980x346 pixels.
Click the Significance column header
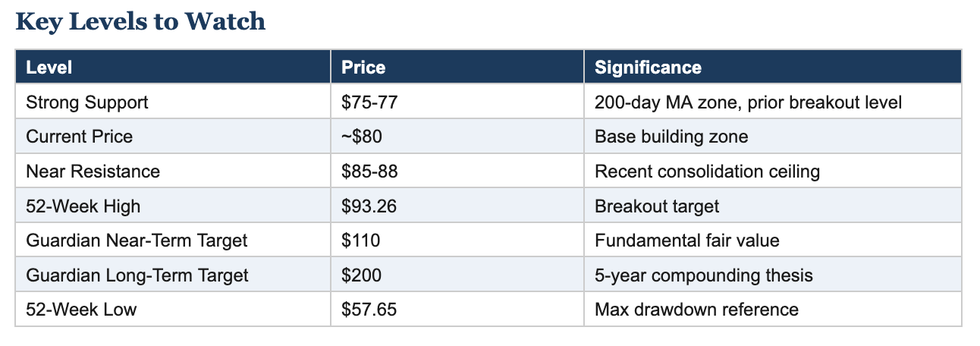point(648,68)
